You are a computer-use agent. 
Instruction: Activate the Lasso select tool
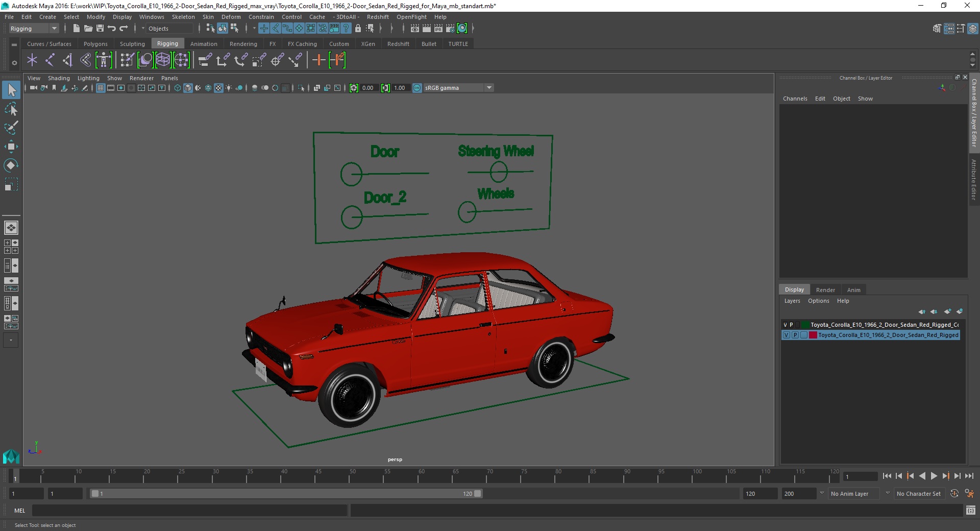click(x=11, y=109)
